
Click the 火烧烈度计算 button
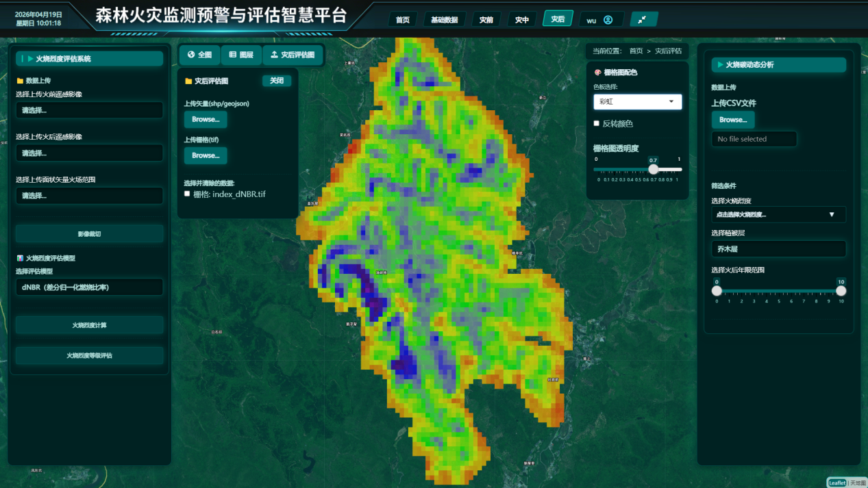(89, 325)
